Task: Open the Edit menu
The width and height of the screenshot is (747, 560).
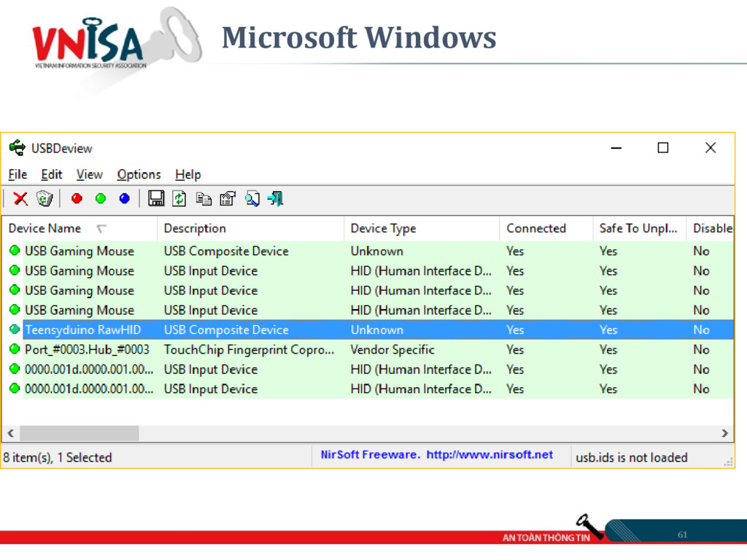Action: click(x=52, y=174)
